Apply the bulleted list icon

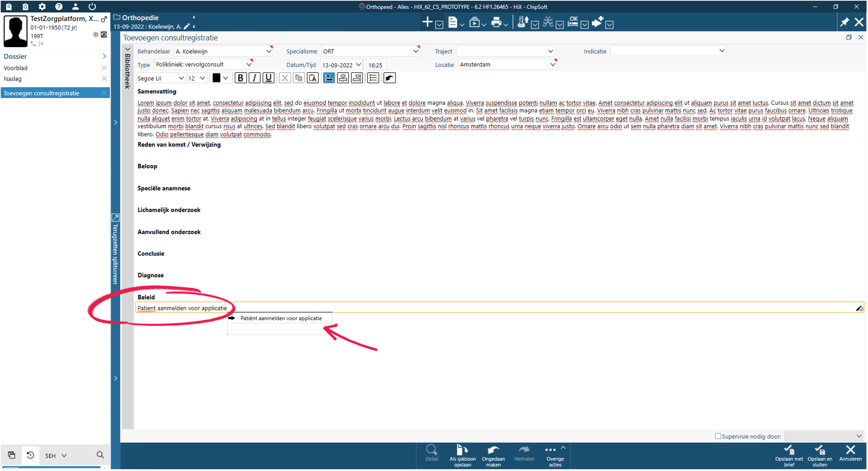(373, 78)
